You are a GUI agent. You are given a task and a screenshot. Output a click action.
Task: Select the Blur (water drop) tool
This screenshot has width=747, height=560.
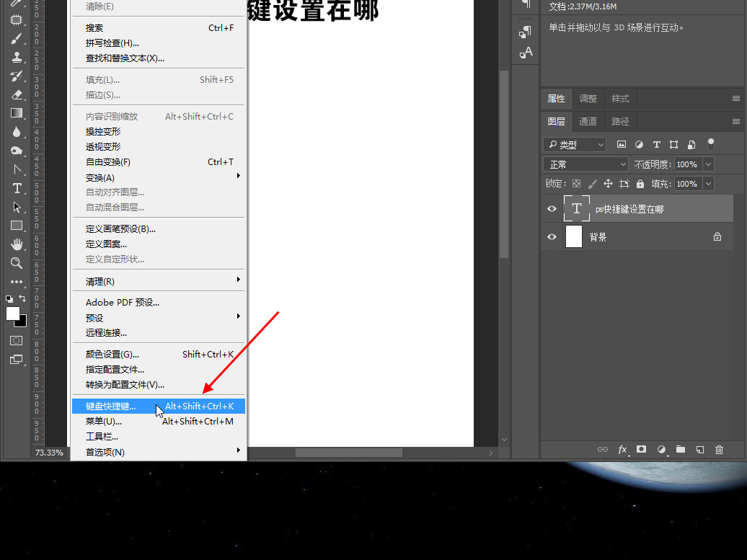(16, 132)
